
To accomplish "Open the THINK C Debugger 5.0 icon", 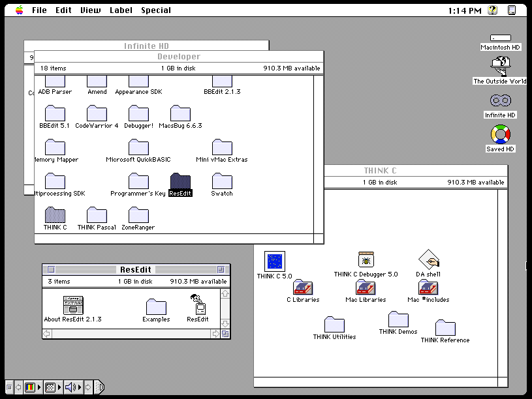I will (x=366, y=259).
